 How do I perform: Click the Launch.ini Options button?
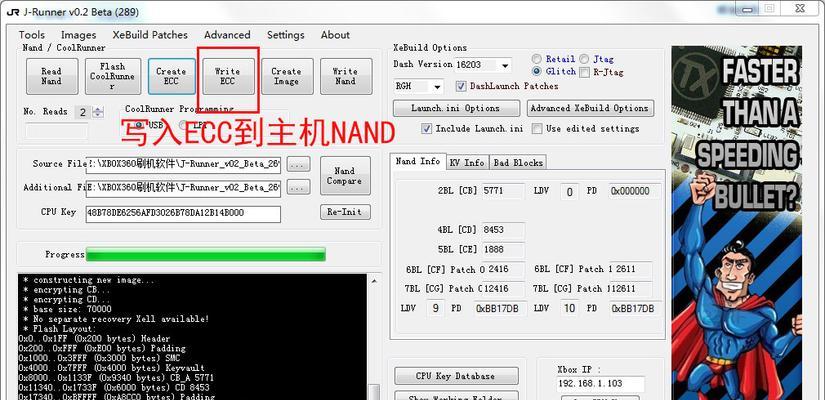point(456,108)
